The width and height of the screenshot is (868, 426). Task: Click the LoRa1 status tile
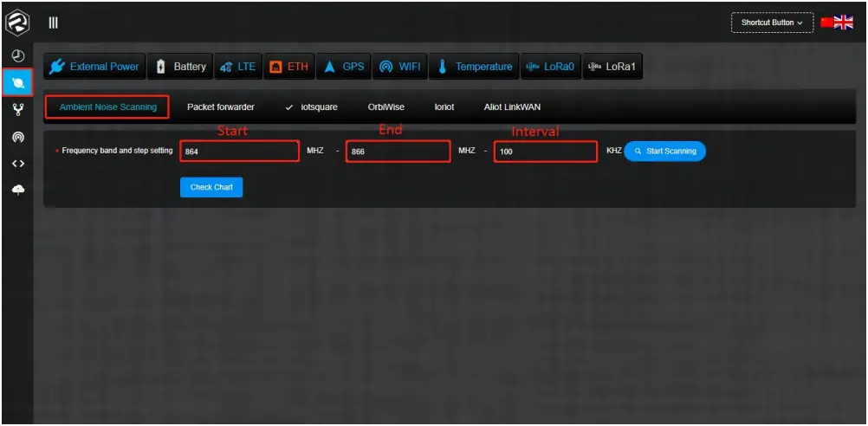coord(612,67)
